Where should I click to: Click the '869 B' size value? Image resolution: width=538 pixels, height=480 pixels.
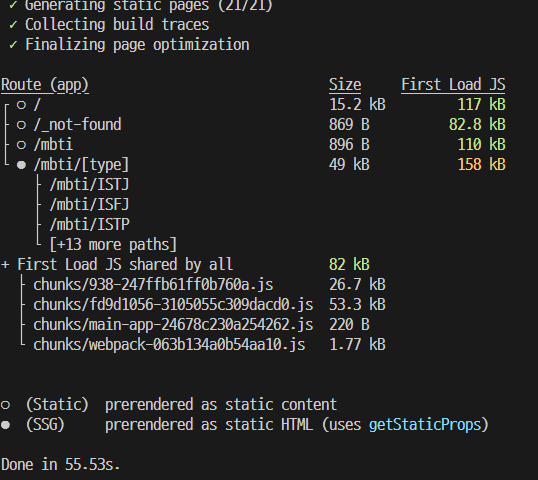(349, 125)
